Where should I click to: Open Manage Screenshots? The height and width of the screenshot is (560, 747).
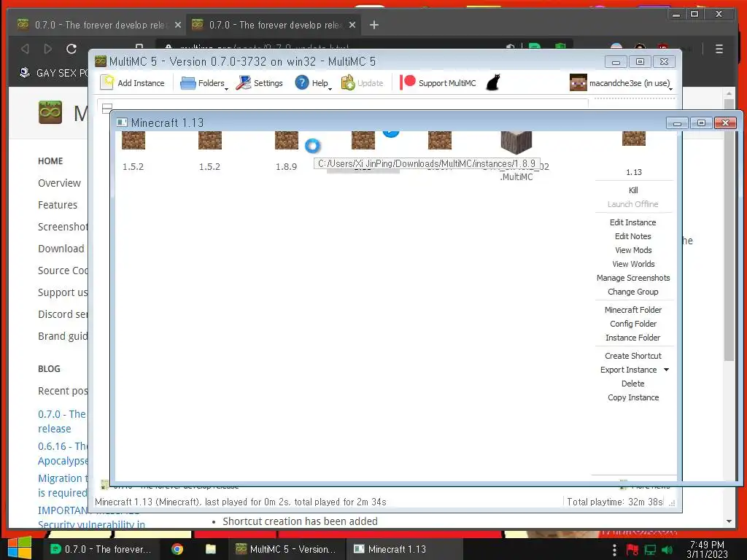(x=633, y=278)
